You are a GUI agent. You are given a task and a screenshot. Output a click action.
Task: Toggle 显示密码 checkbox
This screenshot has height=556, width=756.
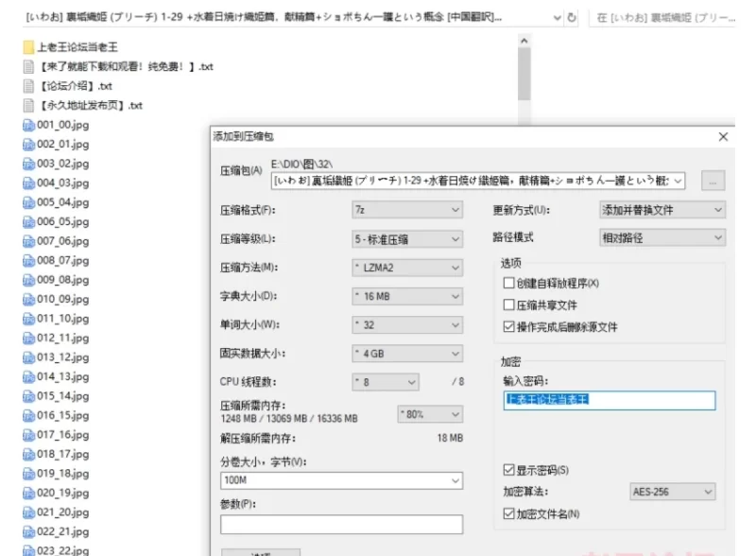tap(508, 470)
